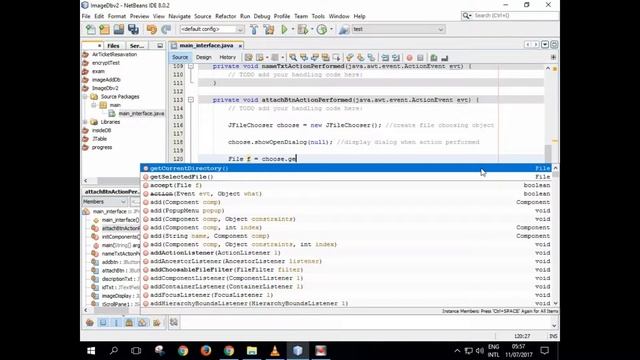640x360 pixels.
Task: Run the project with the green play icon
Action: (x=284, y=29)
